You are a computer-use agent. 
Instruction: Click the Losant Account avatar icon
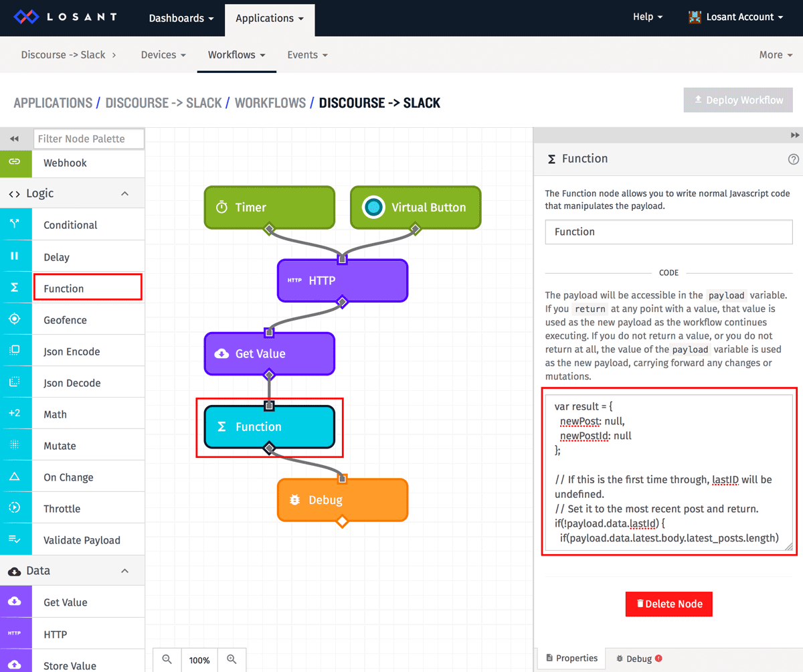tap(695, 17)
